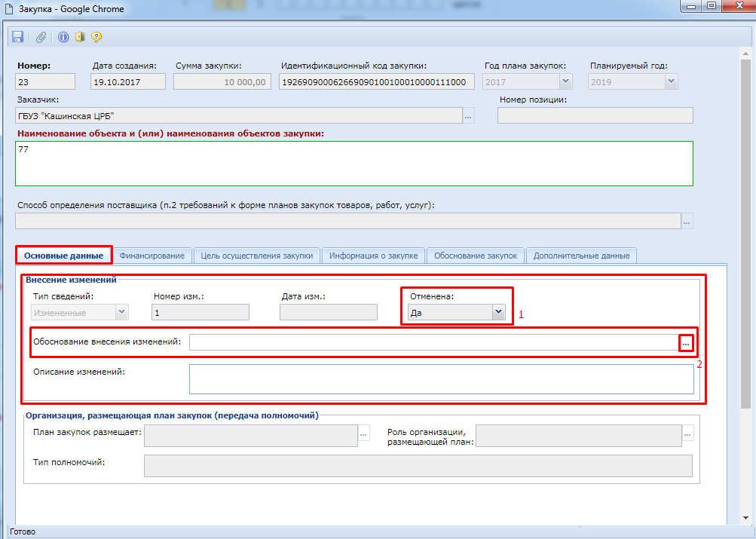The image size is (756, 539).
Task: Select the Информация о закупке tab
Action: [x=374, y=256]
